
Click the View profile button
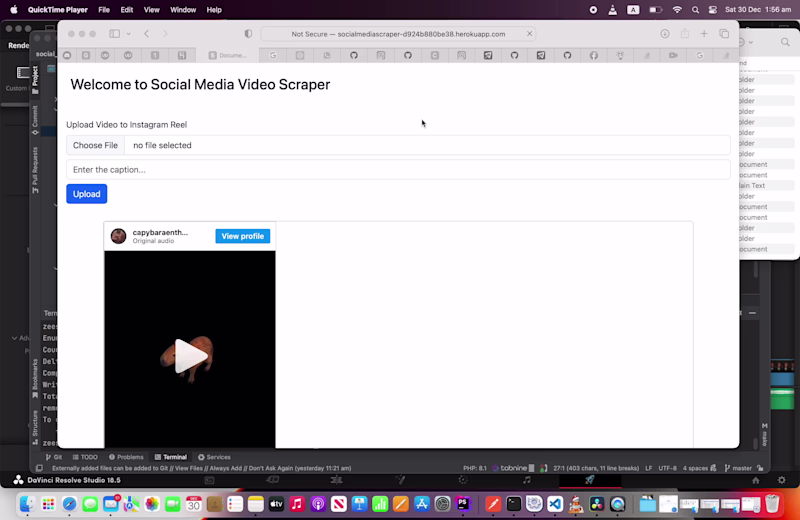[243, 236]
